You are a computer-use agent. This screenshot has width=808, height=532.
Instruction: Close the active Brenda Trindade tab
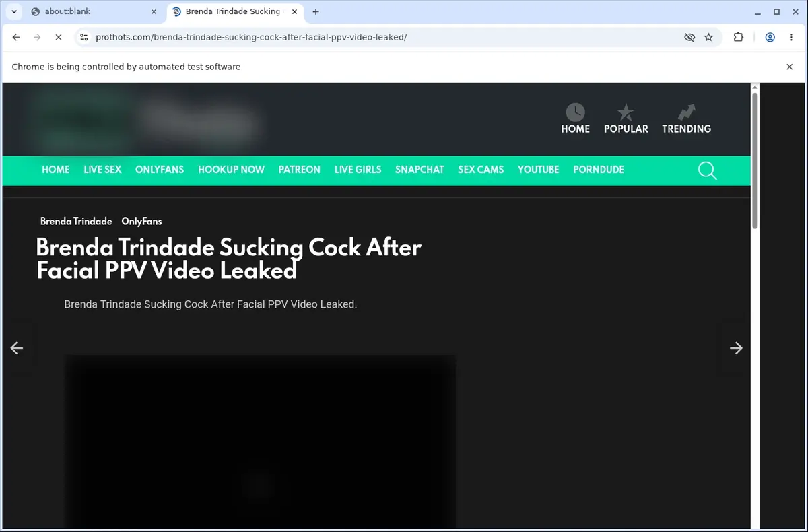click(x=295, y=11)
